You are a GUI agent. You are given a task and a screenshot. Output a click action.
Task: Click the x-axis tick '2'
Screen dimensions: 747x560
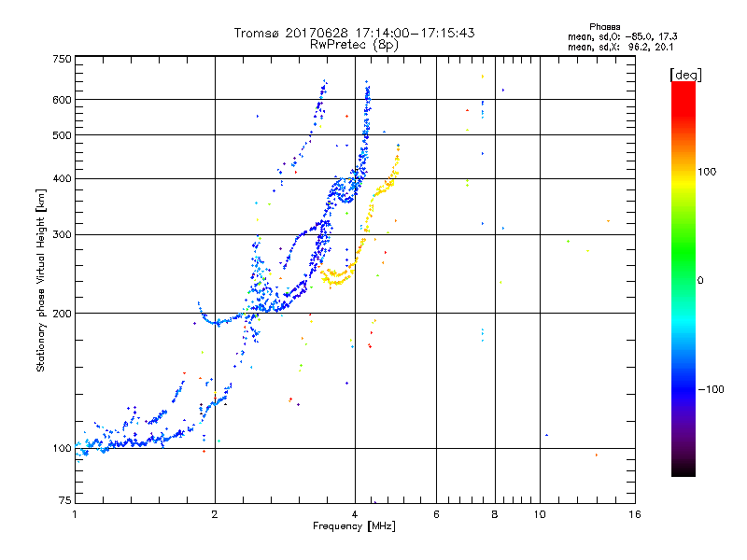pyautogui.click(x=215, y=514)
